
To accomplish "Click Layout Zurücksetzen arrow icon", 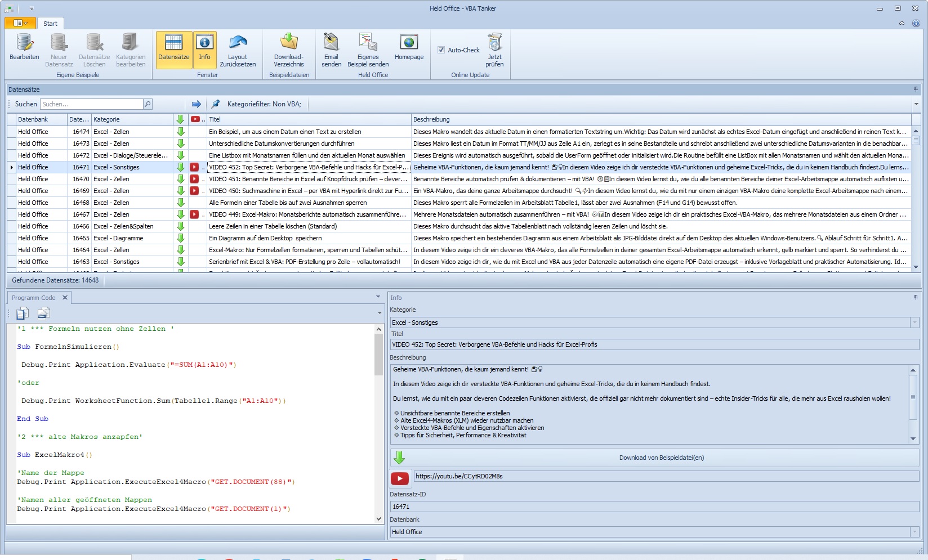I will tap(238, 43).
